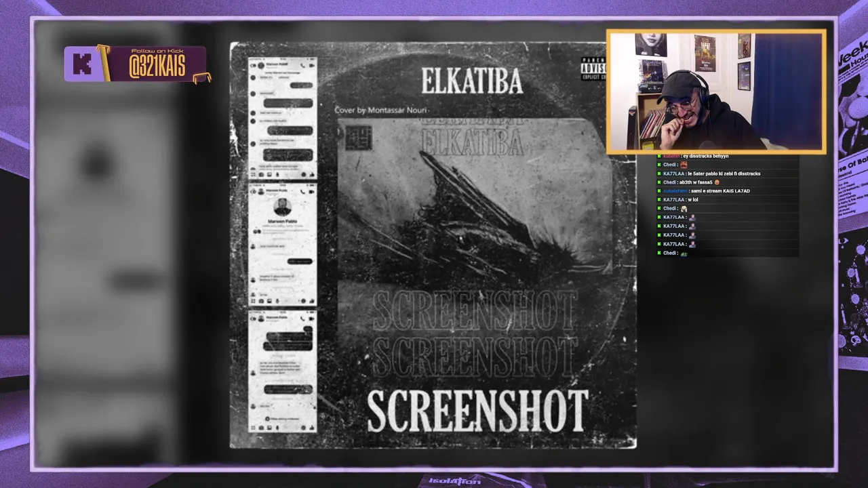Viewport: 868px width, 488px height.
Task: Click the Parental Advisory badge on the cover
Action: [x=593, y=69]
